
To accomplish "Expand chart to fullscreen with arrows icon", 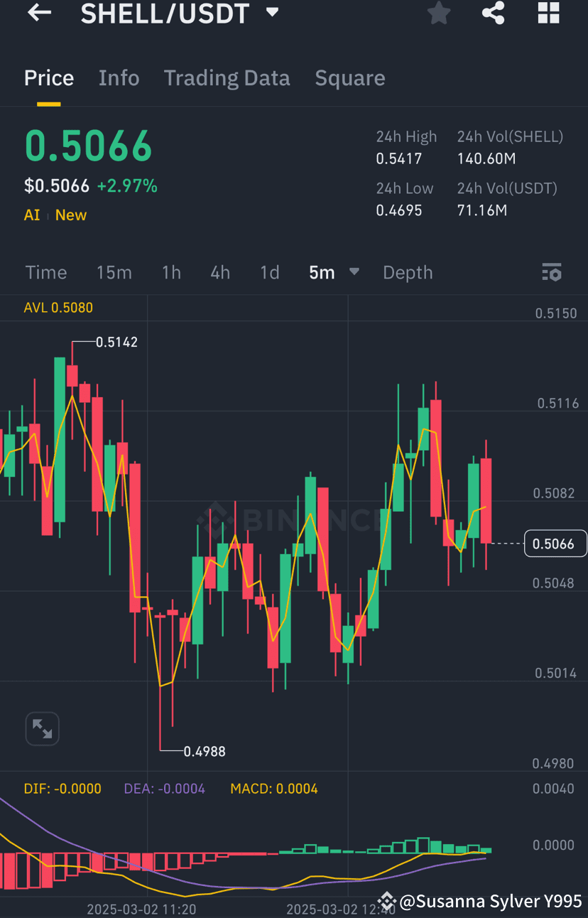I will point(42,728).
